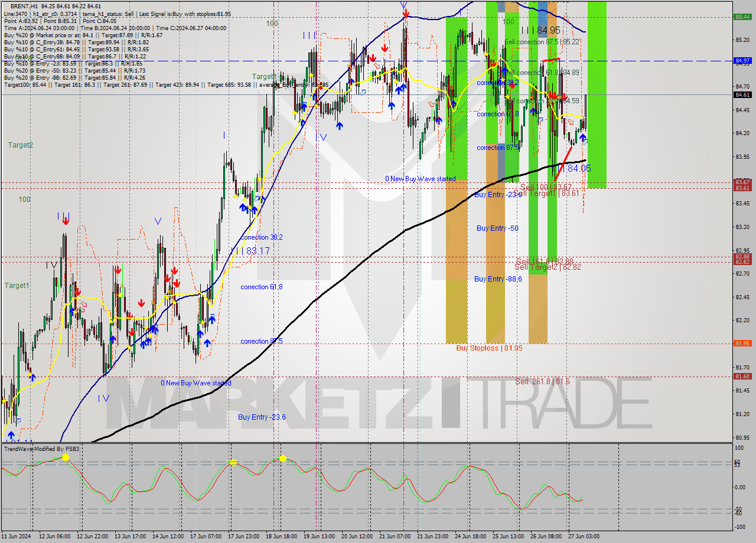Click the '19 Jun 13:00' time label

coord(319,536)
